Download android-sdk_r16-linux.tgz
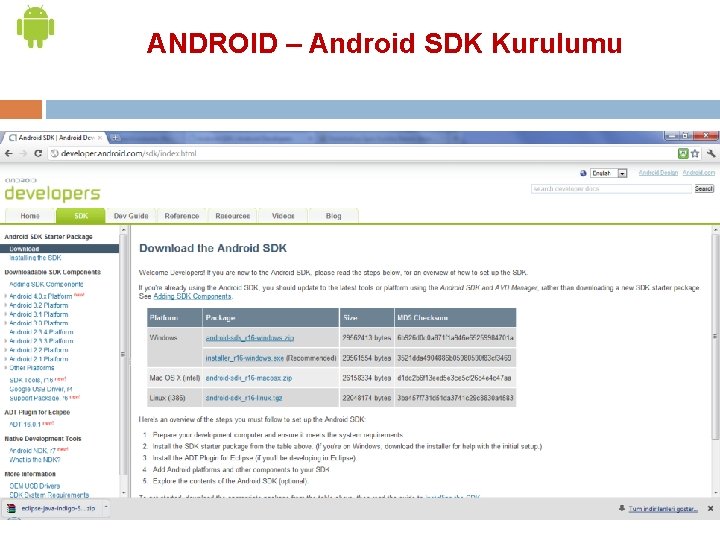 244,398
